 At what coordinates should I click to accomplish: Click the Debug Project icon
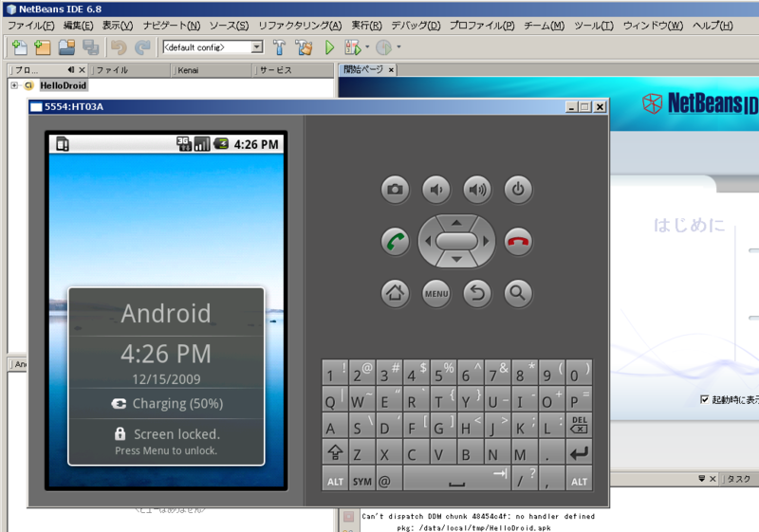[x=352, y=46]
